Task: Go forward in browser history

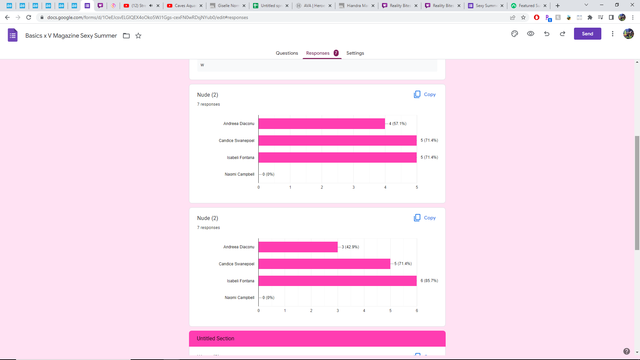Action: click(18, 18)
